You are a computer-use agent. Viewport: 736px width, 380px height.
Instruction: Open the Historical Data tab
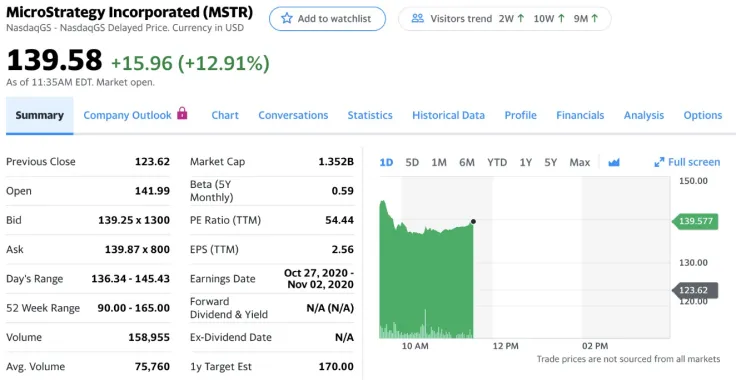click(448, 115)
